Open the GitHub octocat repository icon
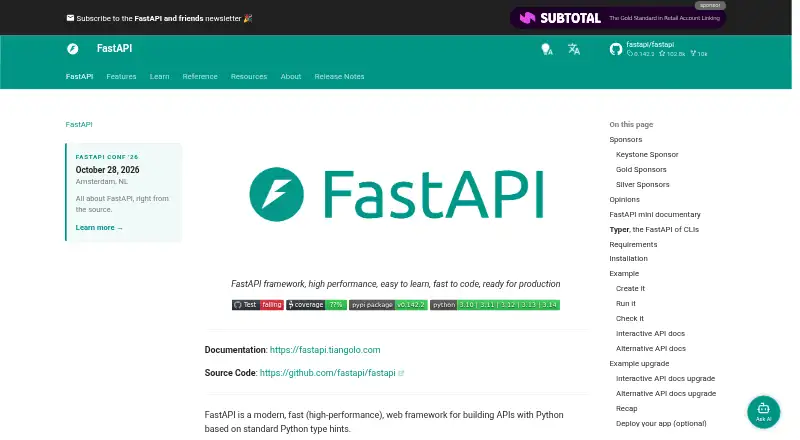The height and width of the screenshot is (440, 800). click(x=615, y=49)
